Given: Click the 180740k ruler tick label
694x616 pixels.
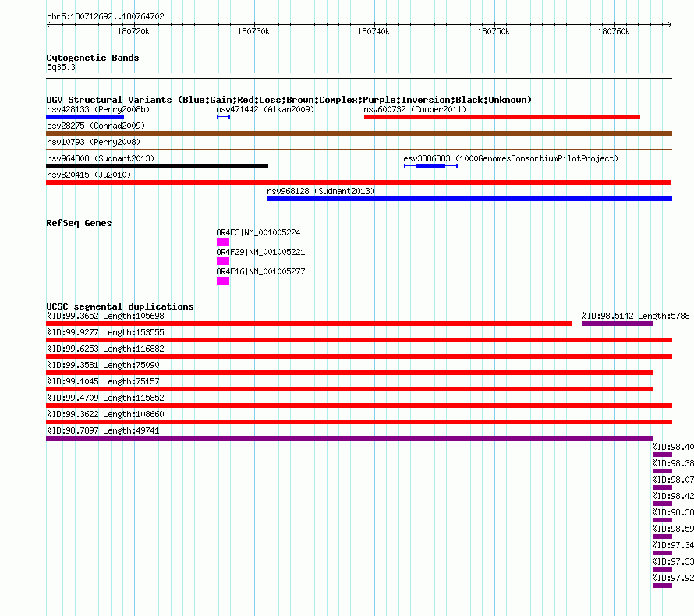Looking at the screenshot, I should coord(374,31).
